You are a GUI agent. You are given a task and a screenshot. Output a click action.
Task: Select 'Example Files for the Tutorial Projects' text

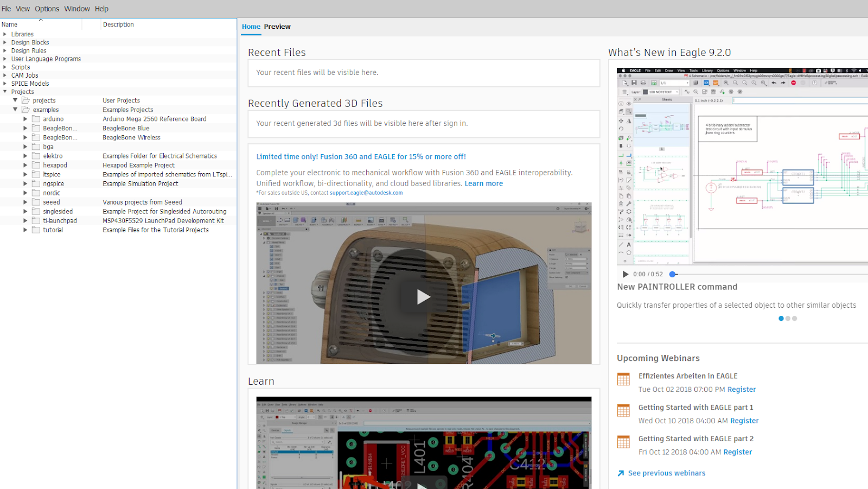[156, 230]
